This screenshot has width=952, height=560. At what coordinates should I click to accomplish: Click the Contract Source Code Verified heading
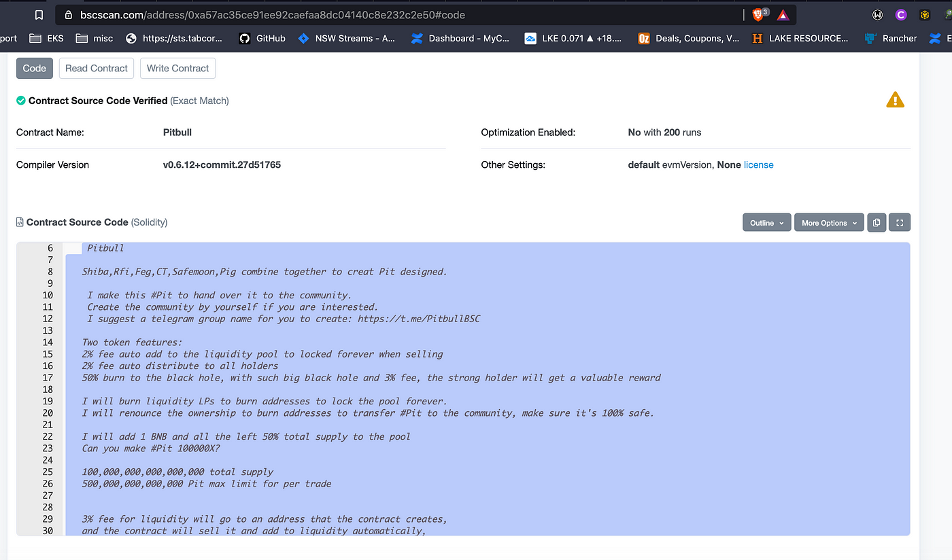[98, 101]
